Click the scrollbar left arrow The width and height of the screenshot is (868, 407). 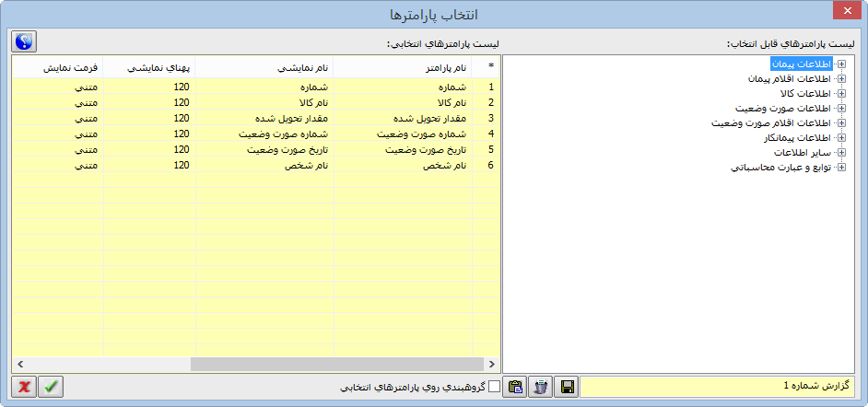pyautogui.click(x=20, y=364)
